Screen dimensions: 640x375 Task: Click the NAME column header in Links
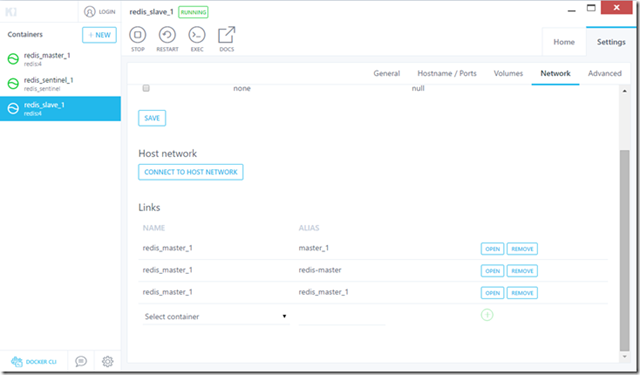[x=154, y=228]
